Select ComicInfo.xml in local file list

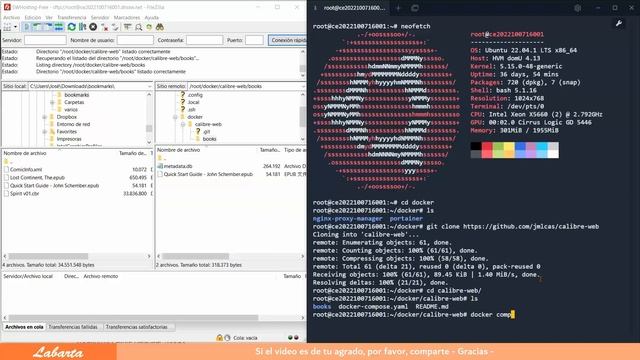click(26, 169)
